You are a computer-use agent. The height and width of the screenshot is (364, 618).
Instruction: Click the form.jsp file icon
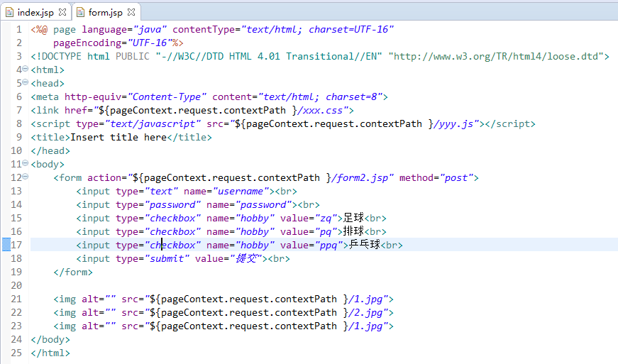pos(80,13)
